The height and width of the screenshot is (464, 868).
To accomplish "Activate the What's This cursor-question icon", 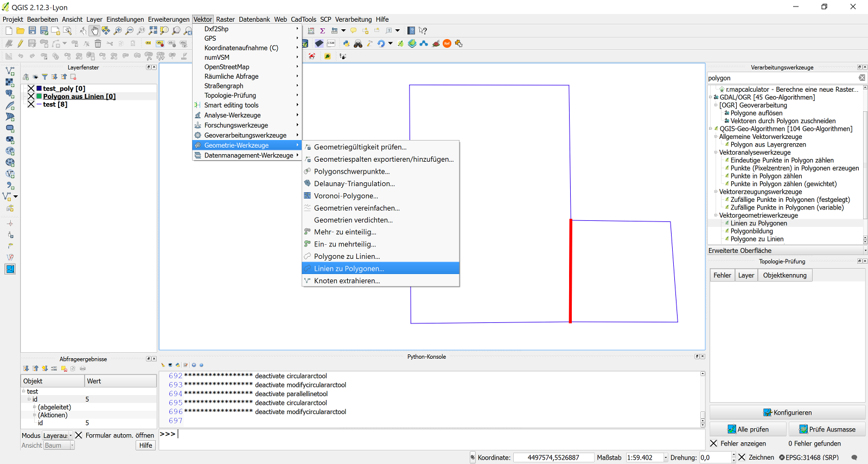I will coord(423,31).
